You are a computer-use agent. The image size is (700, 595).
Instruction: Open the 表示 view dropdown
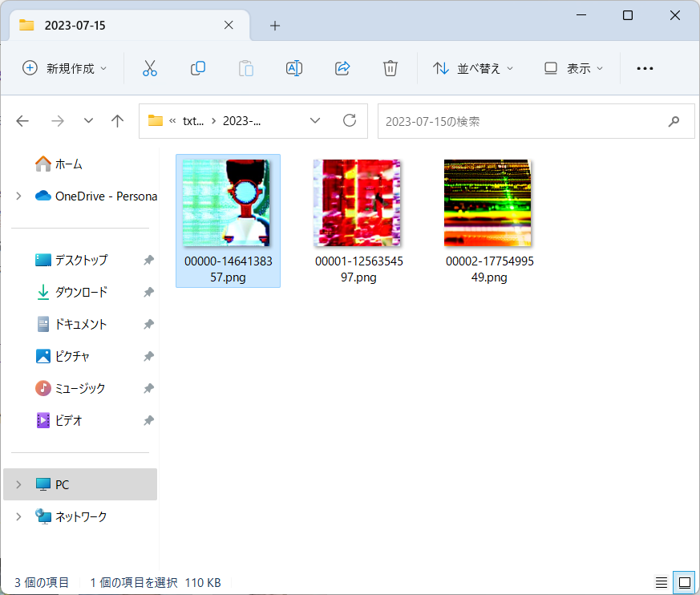pos(573,68)
